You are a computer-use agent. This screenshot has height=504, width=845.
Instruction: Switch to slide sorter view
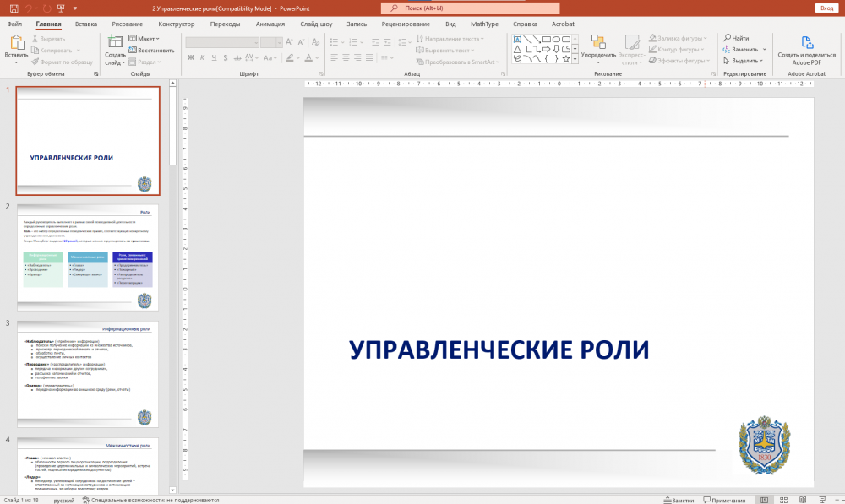click(783, 500)
